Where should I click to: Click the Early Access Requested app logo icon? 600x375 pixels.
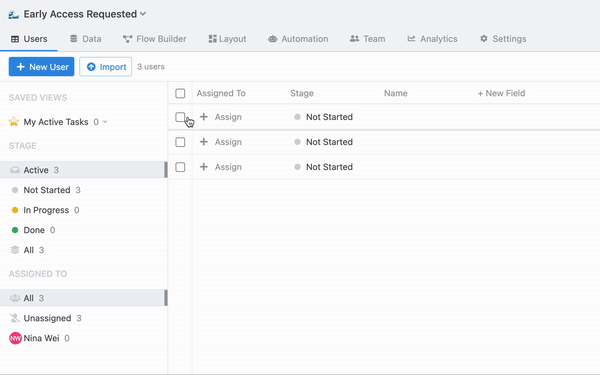pos(14,15)
